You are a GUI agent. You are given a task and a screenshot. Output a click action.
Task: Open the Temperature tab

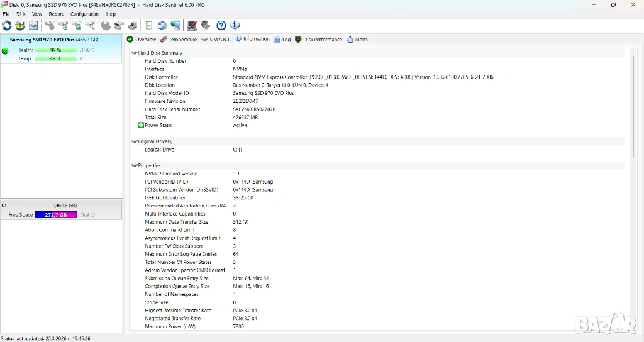tap(179, 40)
